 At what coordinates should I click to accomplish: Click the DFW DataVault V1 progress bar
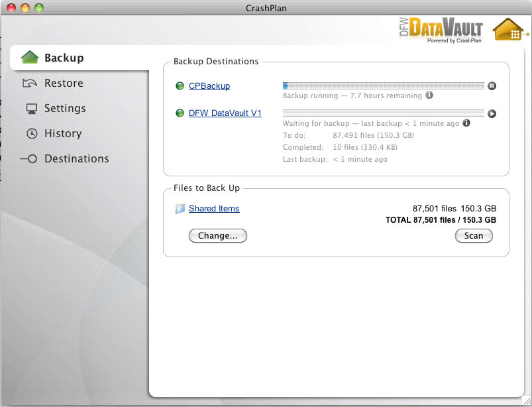(x=384, y=113)
